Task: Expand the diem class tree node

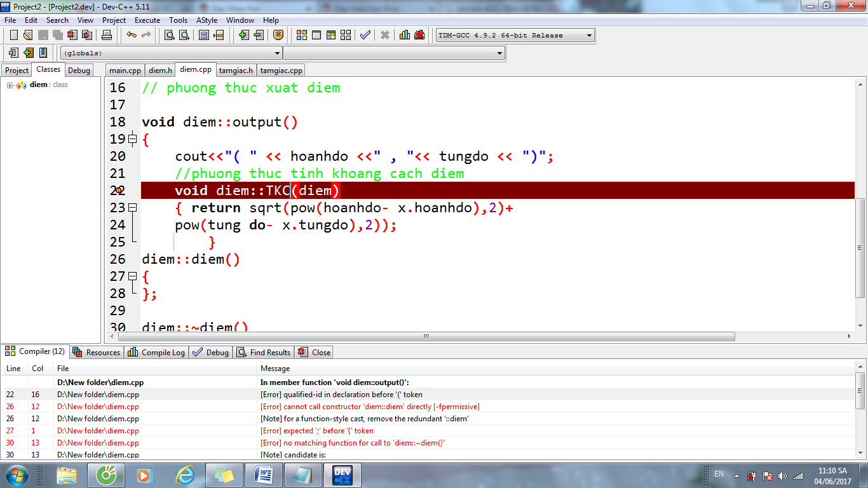Action: point(10,85)
